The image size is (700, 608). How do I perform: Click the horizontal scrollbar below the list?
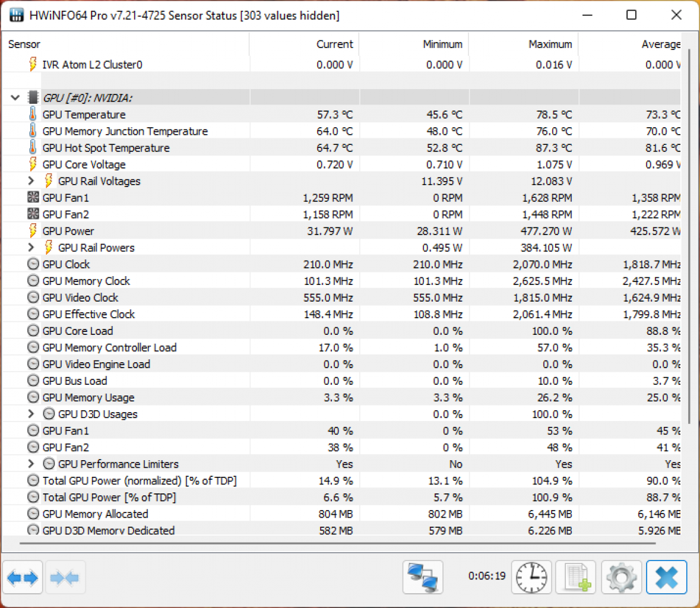(337, 543)
